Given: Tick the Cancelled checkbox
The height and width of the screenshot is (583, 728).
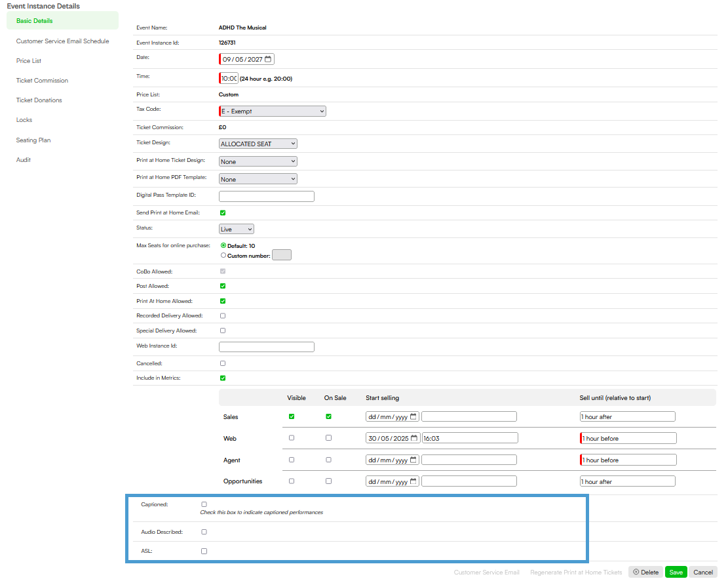Looking at the screenshot, I should tap(223, 363).
